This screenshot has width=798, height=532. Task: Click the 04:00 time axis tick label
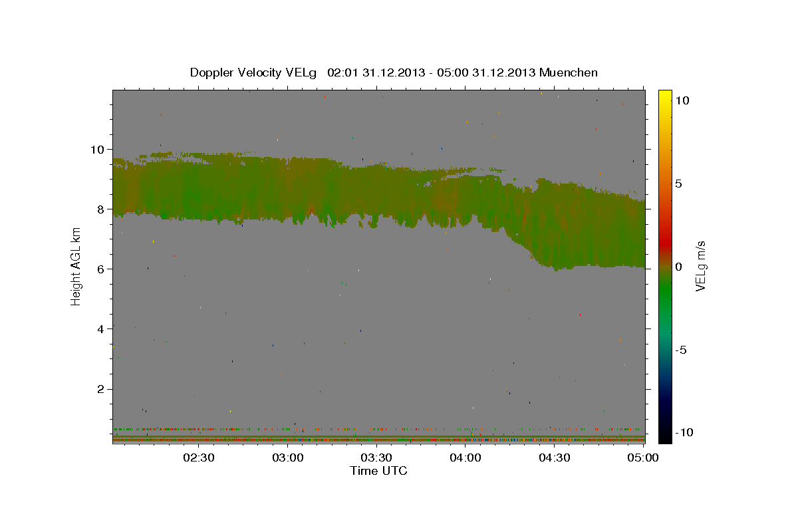[465, 458]
